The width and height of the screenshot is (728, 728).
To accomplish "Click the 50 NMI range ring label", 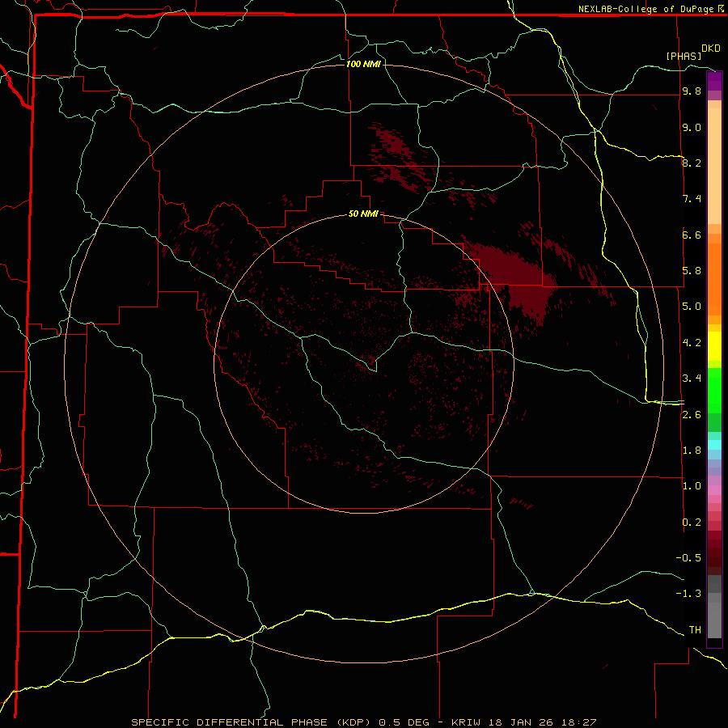I will pyautogui.click(x=363, y=214).
